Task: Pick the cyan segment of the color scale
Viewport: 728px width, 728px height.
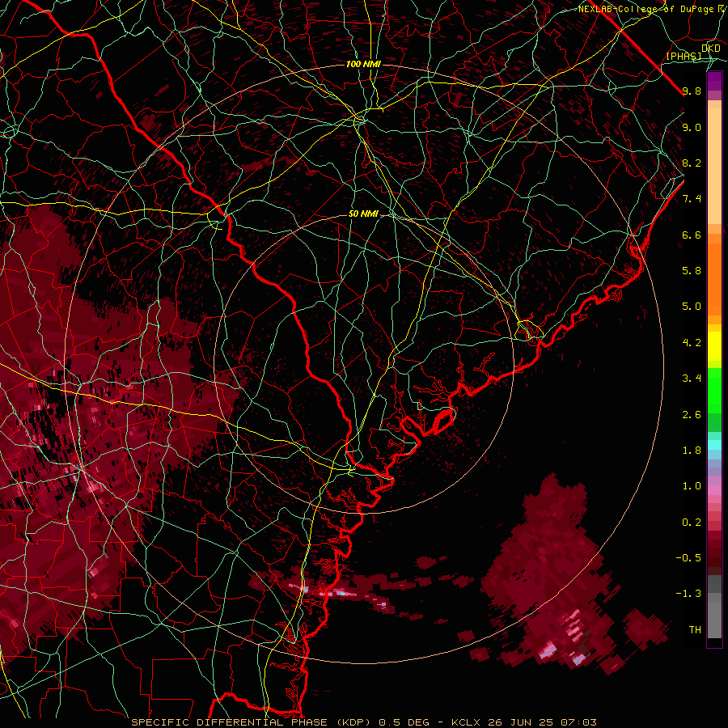Action: click(714, 445)
